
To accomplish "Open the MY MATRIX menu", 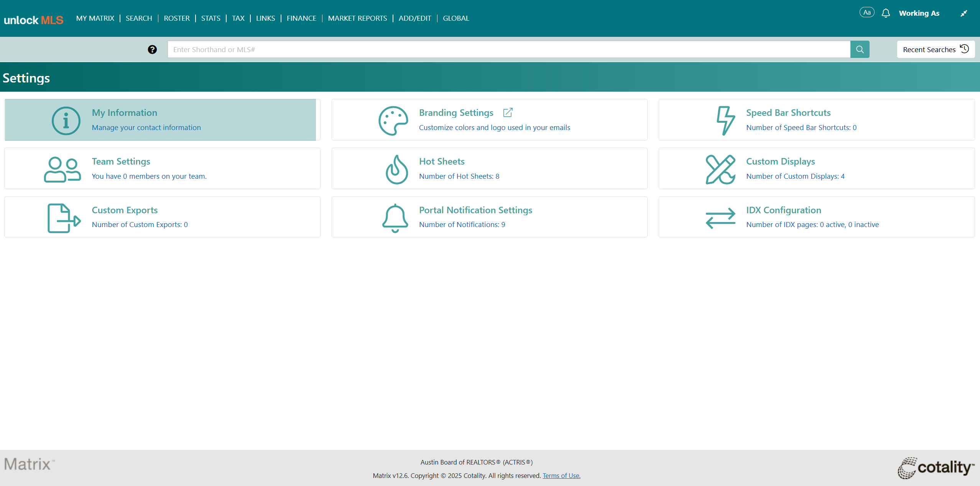I will tap(95, 18).
